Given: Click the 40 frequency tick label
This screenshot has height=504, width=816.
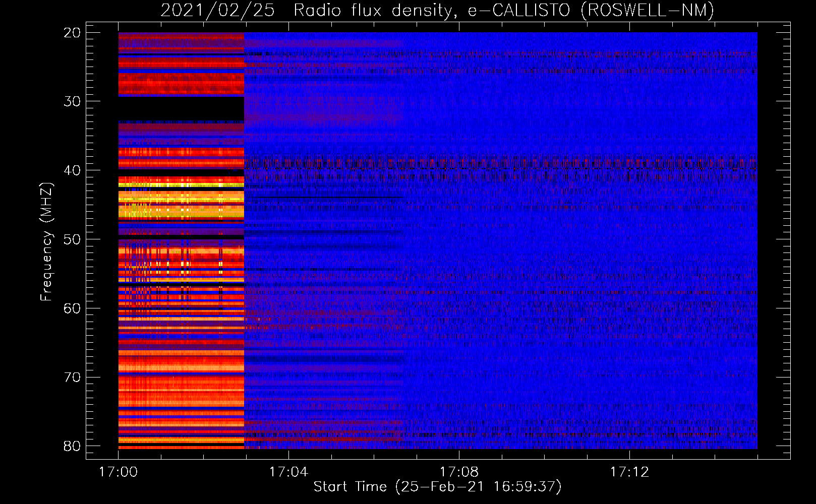Looking at the screenshot, I should tap(73, 170).
